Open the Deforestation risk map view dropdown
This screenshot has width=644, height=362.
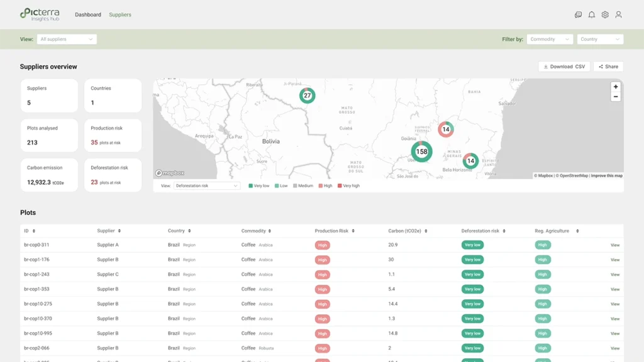pos(206,186)
